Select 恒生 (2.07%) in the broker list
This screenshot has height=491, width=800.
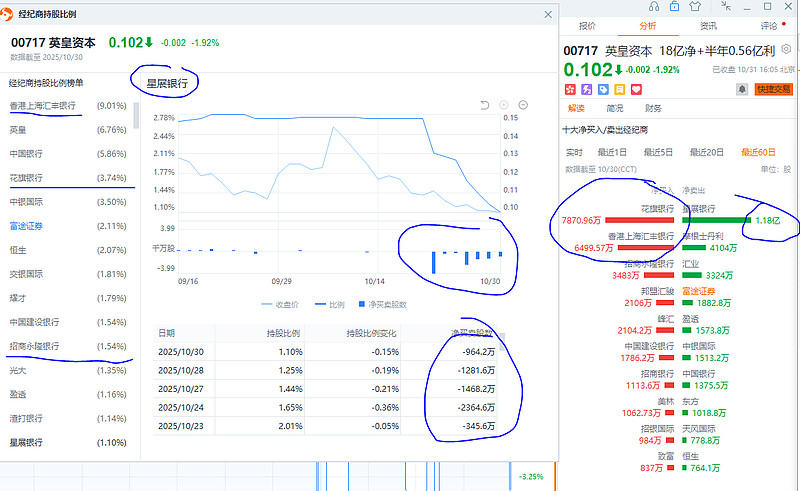pos(68,250)
